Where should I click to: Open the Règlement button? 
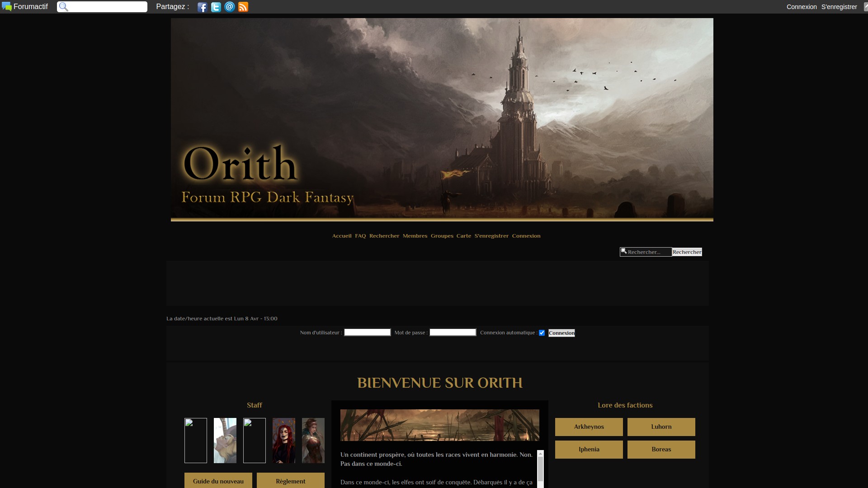pos(291,480)
